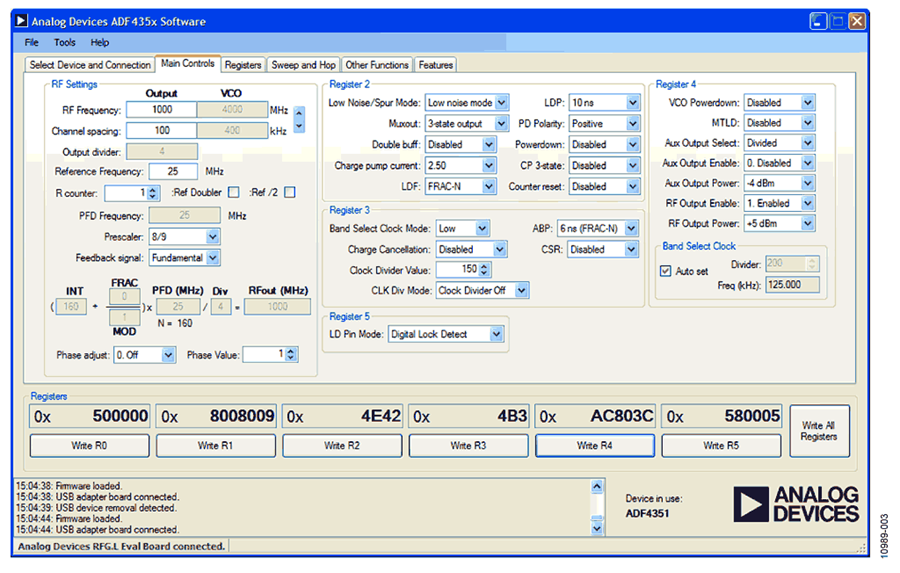Click the Analog Devices logo in bottom panel

pyautogui.click(x=796, y=505)
